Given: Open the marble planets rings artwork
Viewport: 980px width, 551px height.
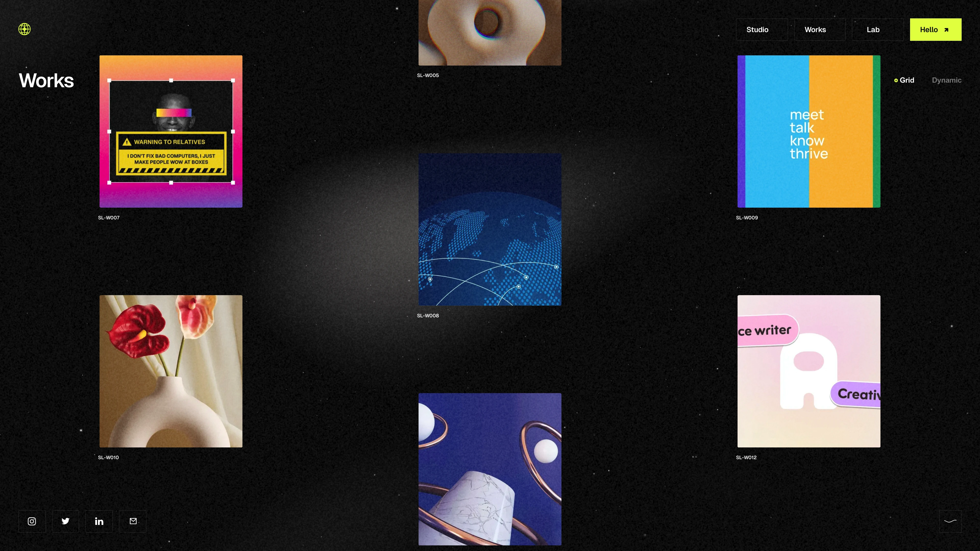Looking at the screenshot, I should (490, 469).
